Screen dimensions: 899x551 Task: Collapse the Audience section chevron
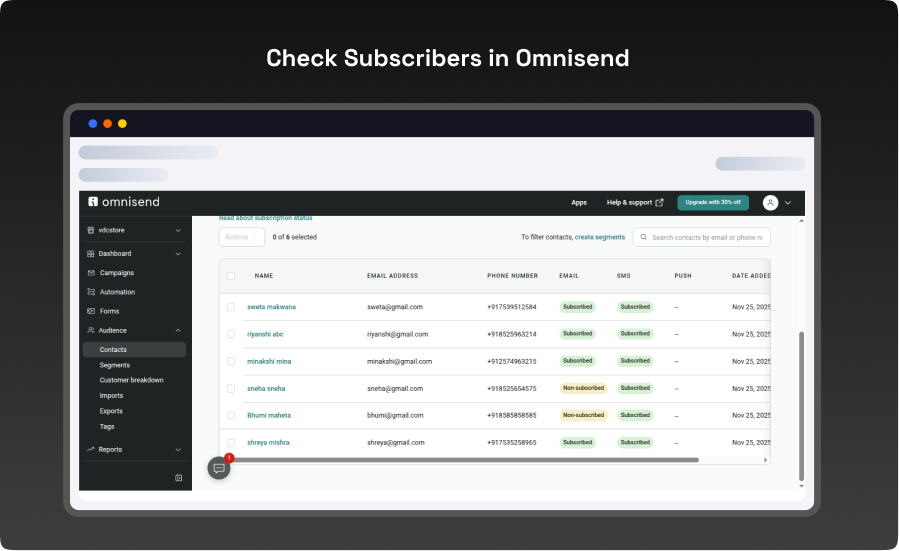[178, 330]
